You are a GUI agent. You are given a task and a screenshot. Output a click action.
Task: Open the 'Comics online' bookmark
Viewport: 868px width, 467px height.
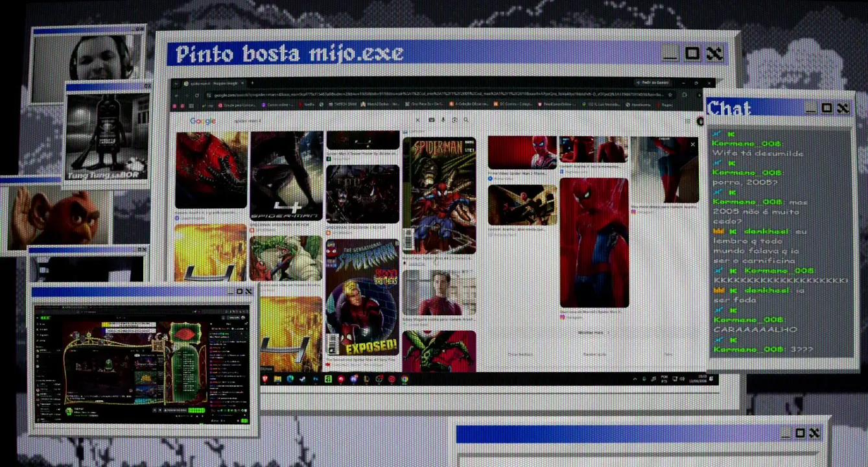point(277,104)
